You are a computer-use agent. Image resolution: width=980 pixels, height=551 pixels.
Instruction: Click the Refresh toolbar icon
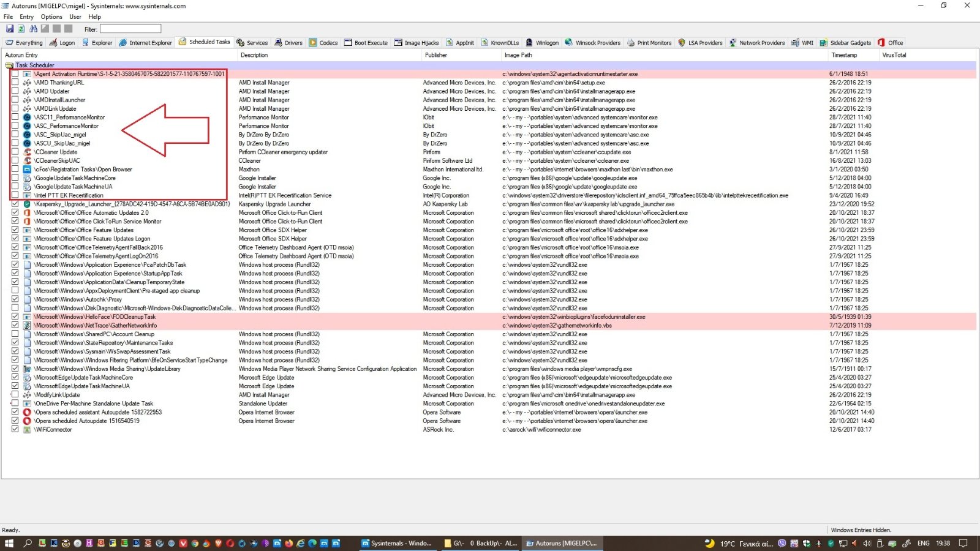pyautogui.click(x=21, y=29)
